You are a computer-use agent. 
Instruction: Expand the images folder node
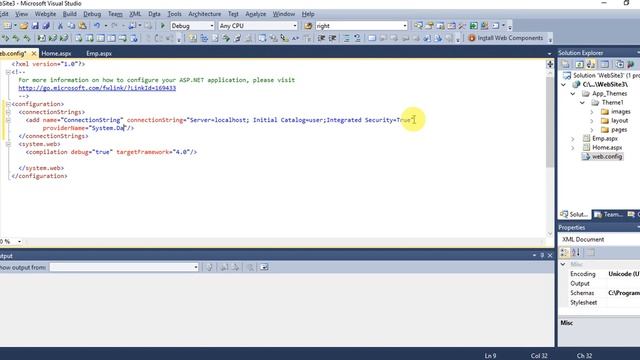click(592, 111)
